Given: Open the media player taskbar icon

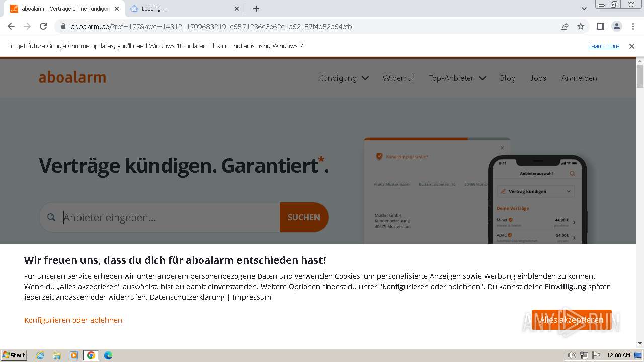Looking at the screenshot, I should (74, 355).
